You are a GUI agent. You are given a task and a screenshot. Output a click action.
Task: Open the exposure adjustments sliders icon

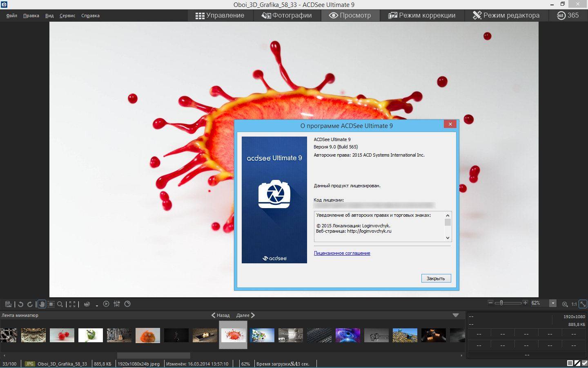tap(117, 304)
